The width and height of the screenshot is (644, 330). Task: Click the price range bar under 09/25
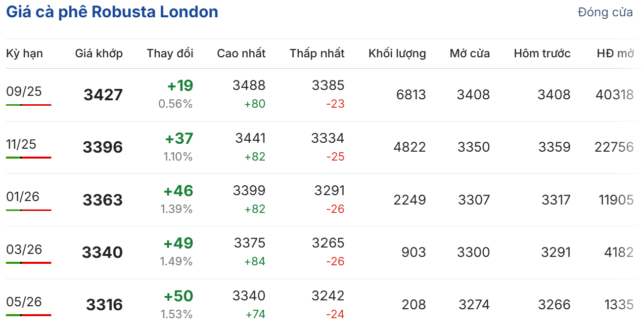point(29,105)
